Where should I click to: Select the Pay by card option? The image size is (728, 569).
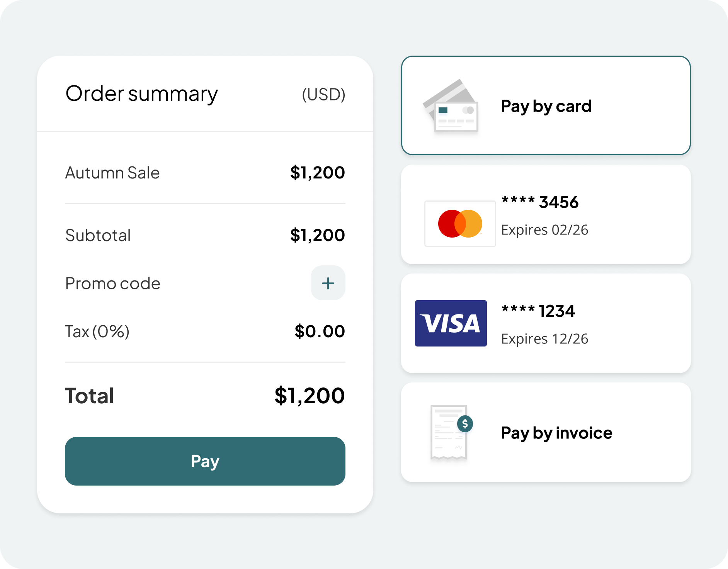click(546, 106)
